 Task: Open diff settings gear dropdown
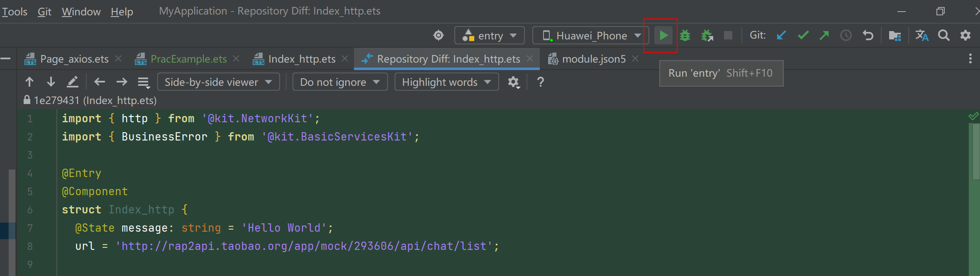[x=514, y=82]
